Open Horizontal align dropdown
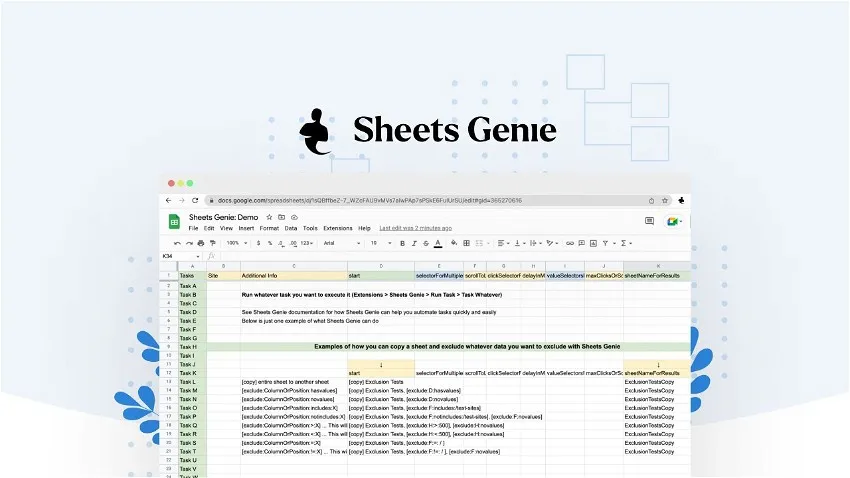Viewport: 850px width, 478px height. click(503, 243)
